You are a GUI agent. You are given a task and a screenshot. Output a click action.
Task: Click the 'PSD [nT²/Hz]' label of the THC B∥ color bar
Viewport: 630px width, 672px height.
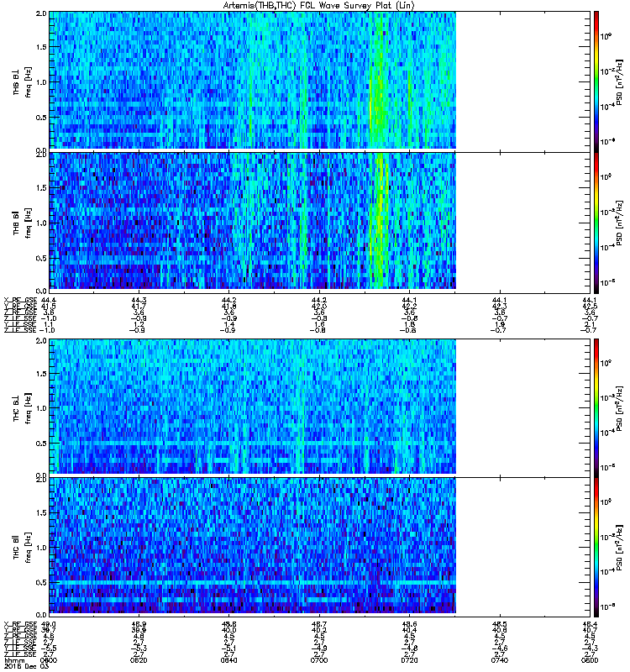pyautogui.click(x=619, y=548)
